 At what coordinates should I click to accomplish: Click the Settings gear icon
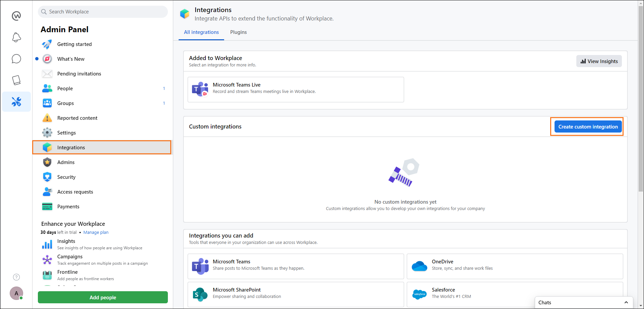(x=47, y=133)
